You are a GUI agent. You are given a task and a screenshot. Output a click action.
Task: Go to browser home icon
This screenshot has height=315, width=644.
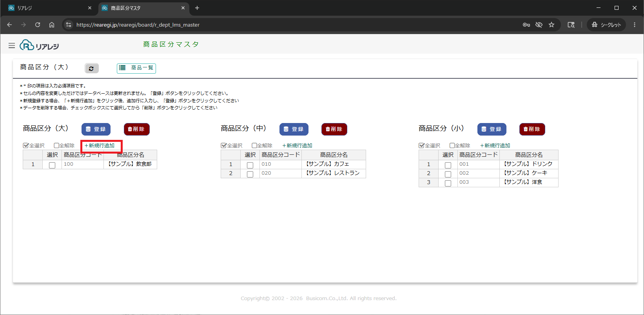(x=52, y=25)
